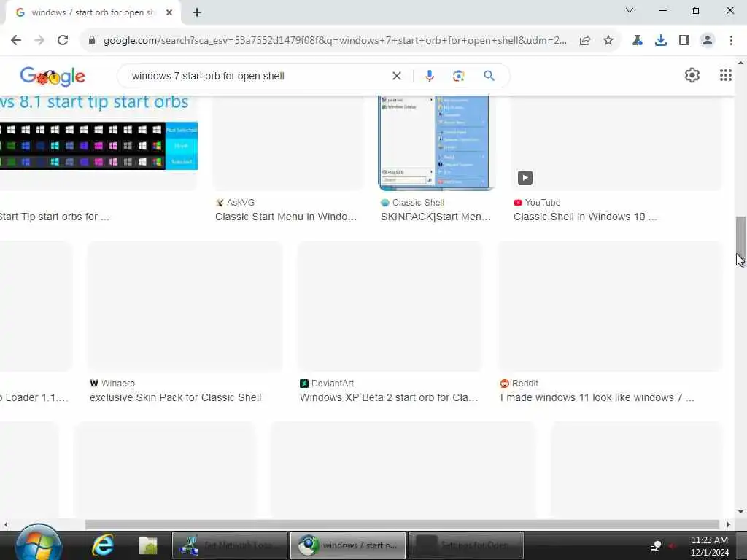Open Google quick settings gear
The width and height of the screenshot is (747, 560).
point(692,75)
